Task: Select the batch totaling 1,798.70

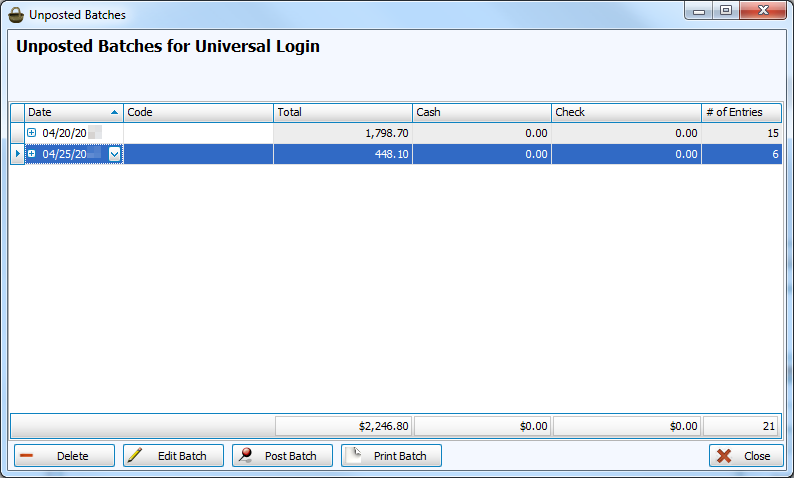Action: point(342,133)
